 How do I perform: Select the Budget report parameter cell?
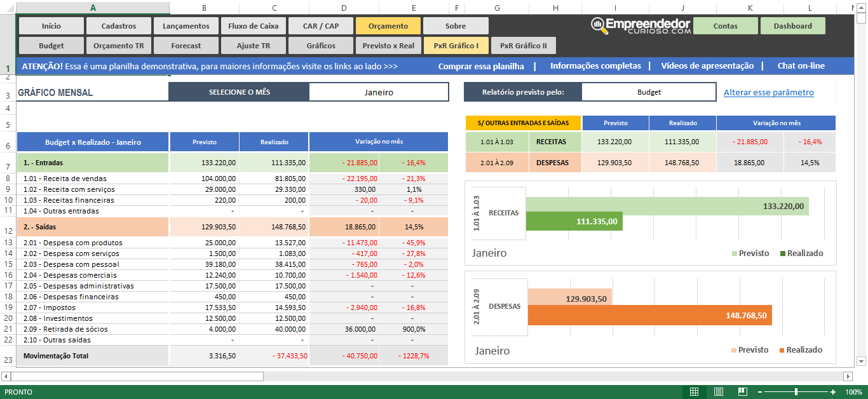click(649, 92)
